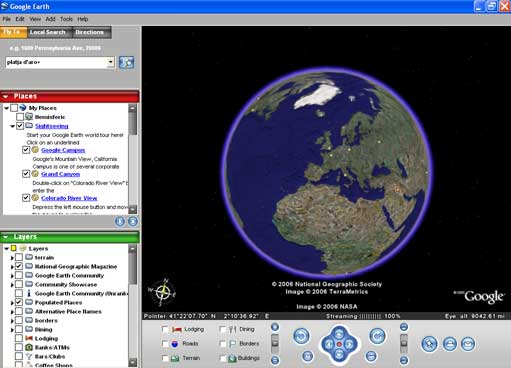Expand the terrain layer tree arrow

click(12, 258)
